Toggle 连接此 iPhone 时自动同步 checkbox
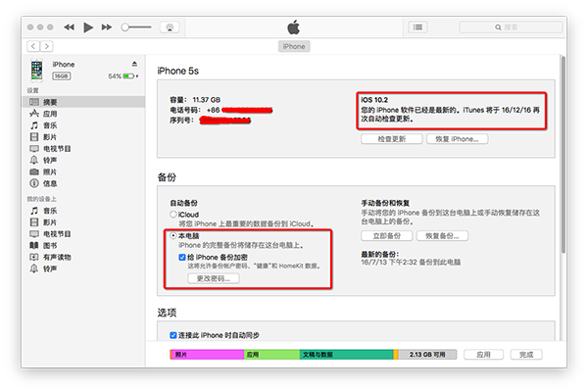Image resolution: width=588 pixels, height=392 pixels. [173, 335]
